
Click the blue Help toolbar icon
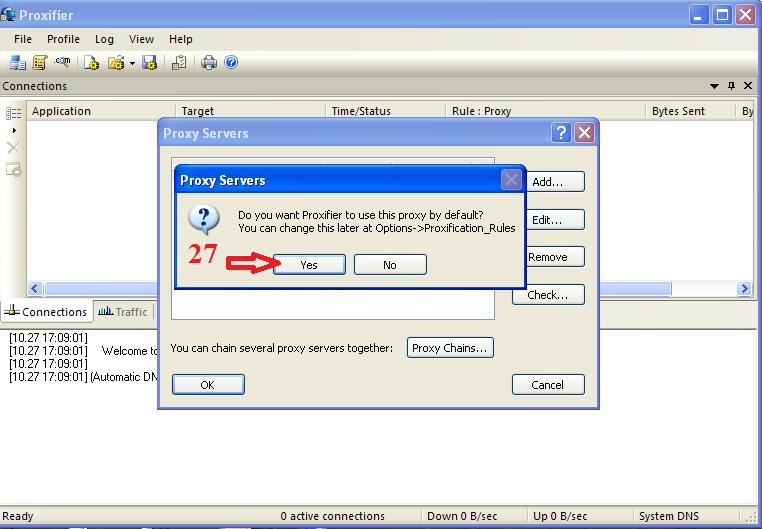pos(231,62)
